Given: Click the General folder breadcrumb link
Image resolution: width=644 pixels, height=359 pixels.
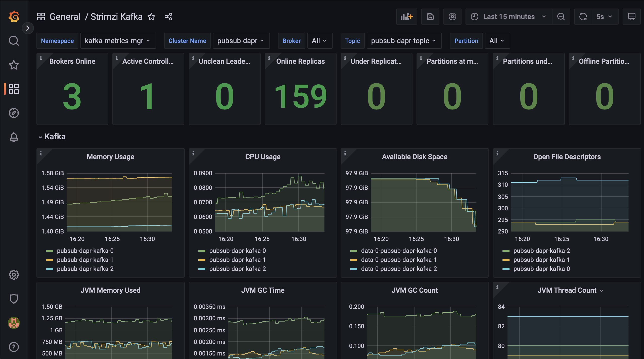Looking at the screenshot, I should coord(65,17).
